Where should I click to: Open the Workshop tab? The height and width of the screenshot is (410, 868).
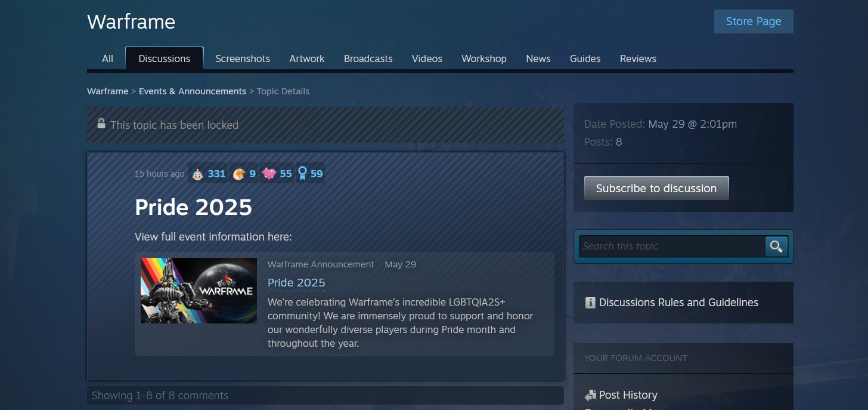[x=484, y=58]
